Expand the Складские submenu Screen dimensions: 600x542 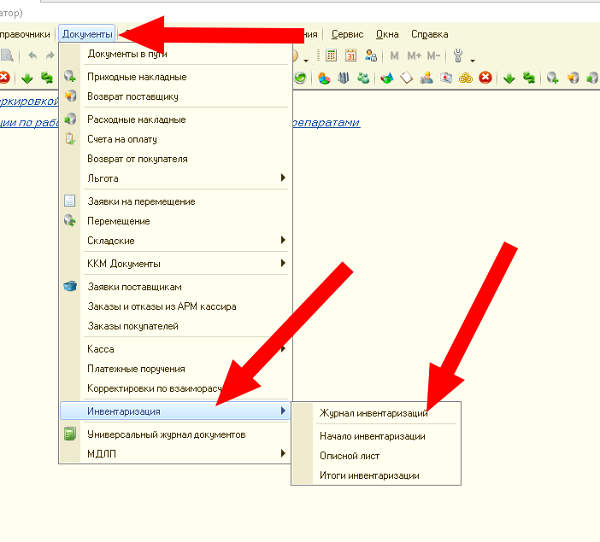click(283, 240)
